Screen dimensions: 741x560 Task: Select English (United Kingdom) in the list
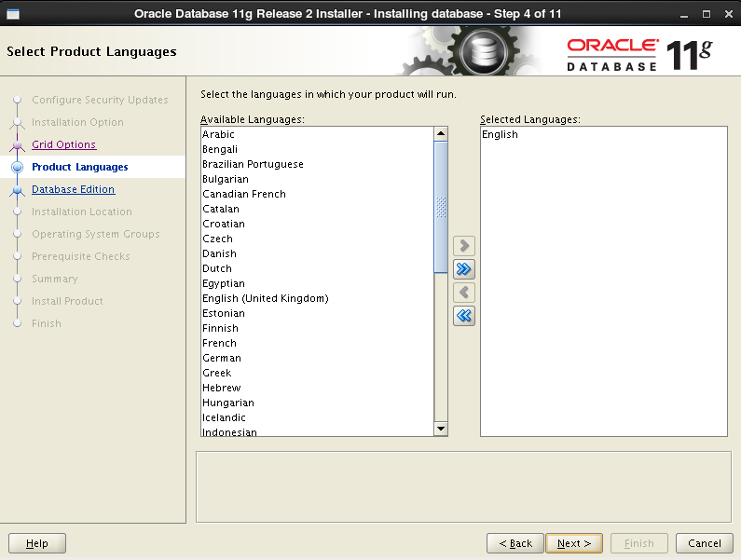(317, 298)
